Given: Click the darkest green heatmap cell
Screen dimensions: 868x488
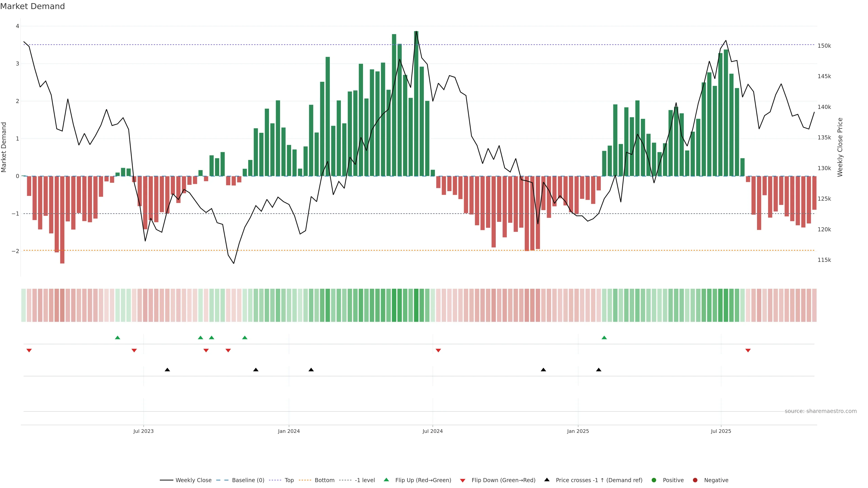Looking at the screenshot, I should pos(416,305).
